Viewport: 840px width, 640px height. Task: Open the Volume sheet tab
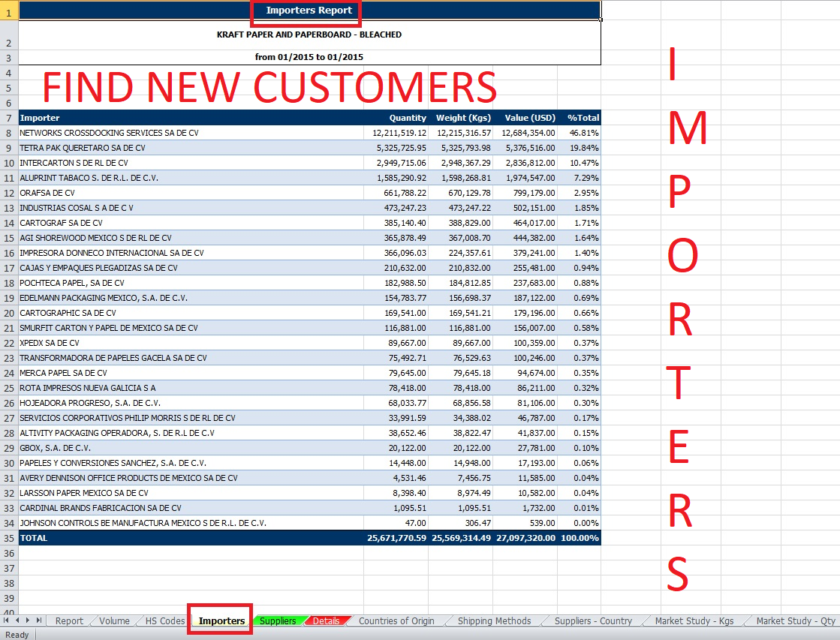[x=115, y=621]
